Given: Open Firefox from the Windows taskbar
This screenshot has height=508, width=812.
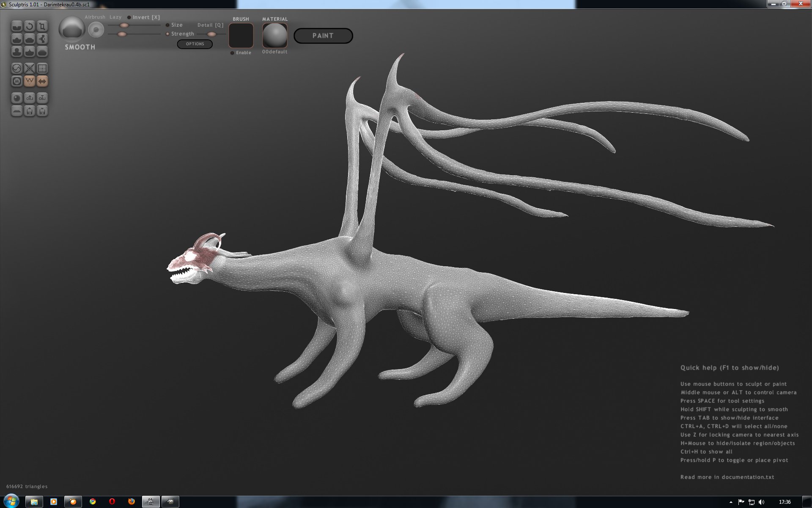Looking at the screenshot, I should pyautogui.click(x=132, y=502).
